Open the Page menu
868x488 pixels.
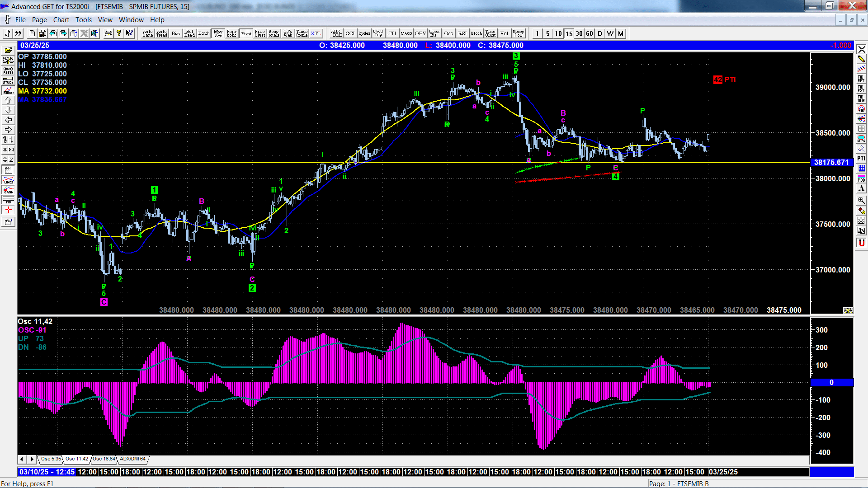pyautogui.click(x=39, y=20)
